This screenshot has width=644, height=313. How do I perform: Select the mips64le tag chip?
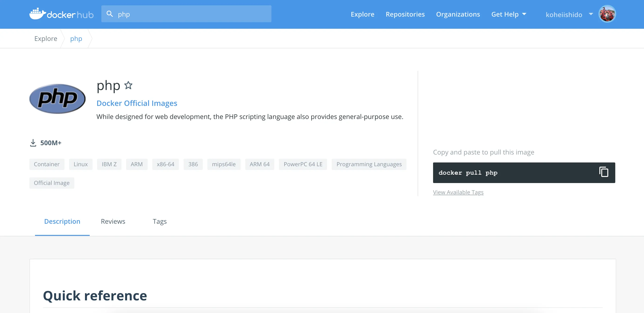pos(224,164)
